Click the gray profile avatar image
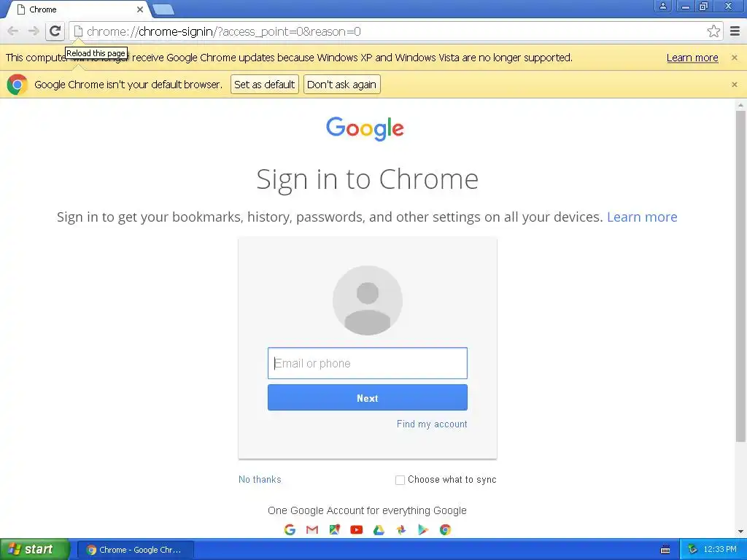This screenshot has width=747, height=560. tap(368, 300)
